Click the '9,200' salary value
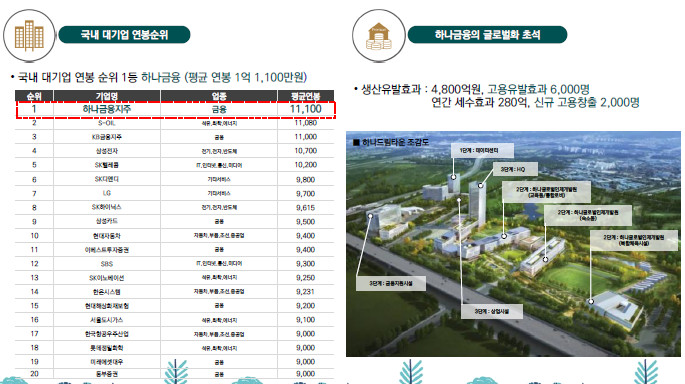This screenshot has width=685, height=384. click(x=305, y=305)
